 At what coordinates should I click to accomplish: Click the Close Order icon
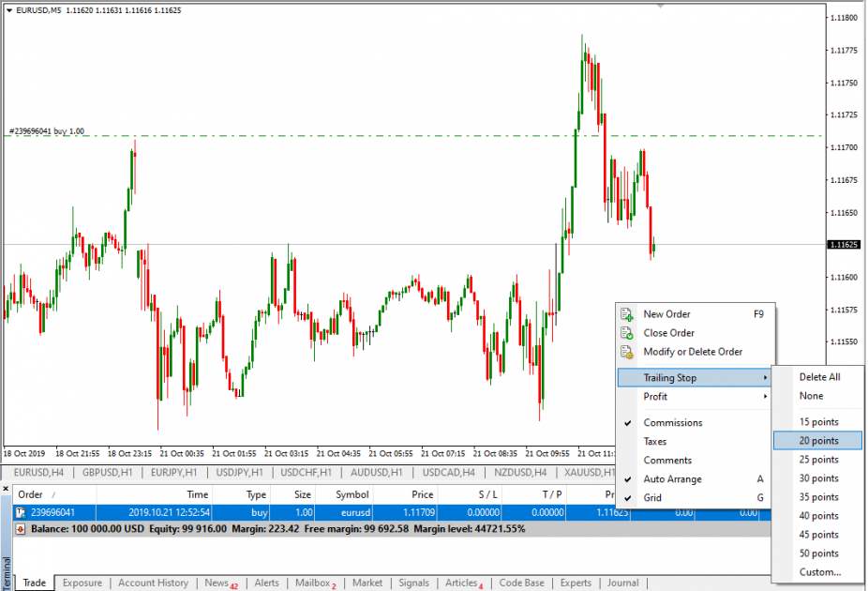click(627, 333)
